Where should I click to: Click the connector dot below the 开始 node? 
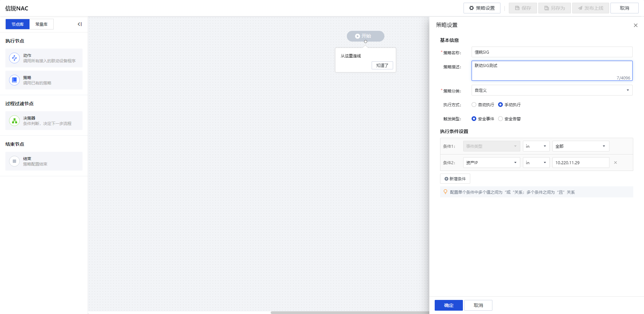point(365,42)
